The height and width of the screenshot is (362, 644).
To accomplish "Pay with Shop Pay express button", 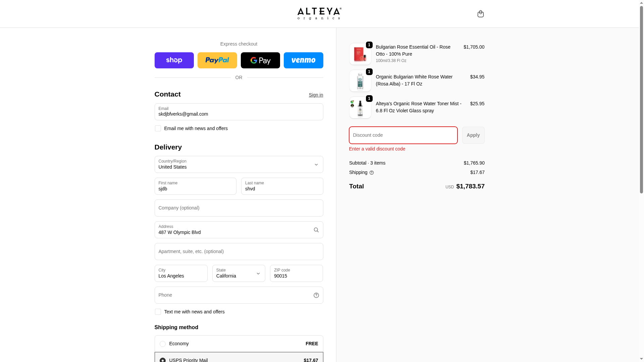I will pyautogui.click(x=174, y=60).
